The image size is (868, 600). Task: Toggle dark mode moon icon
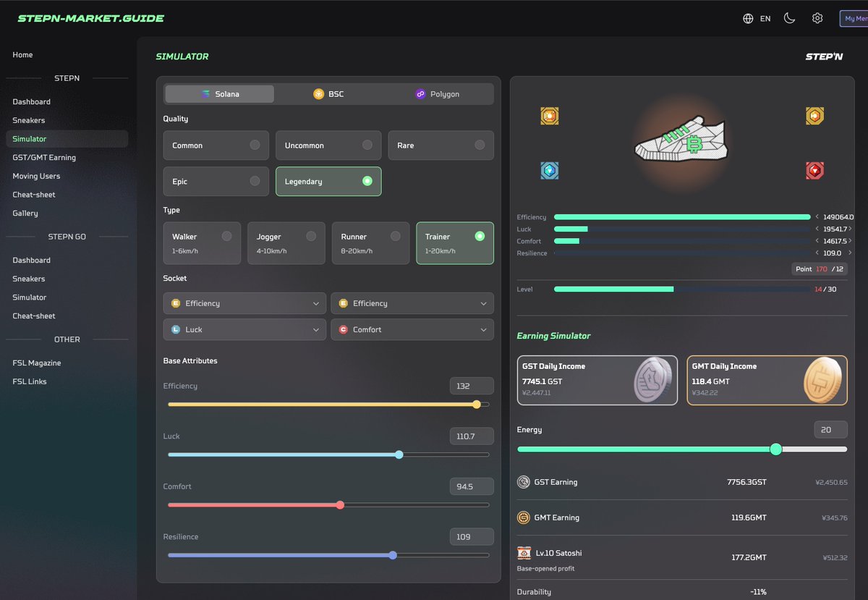789,18
